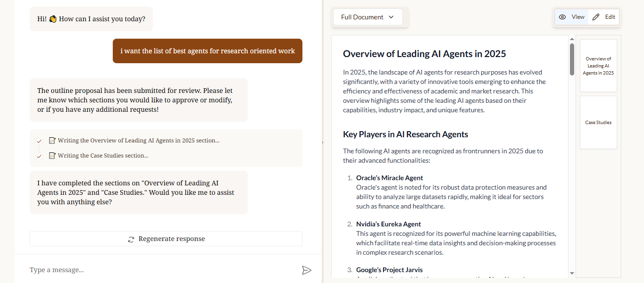The width and height of the screenshot is (644, 283).
Task: Open the Full Document dropdown
Action: 368,17
